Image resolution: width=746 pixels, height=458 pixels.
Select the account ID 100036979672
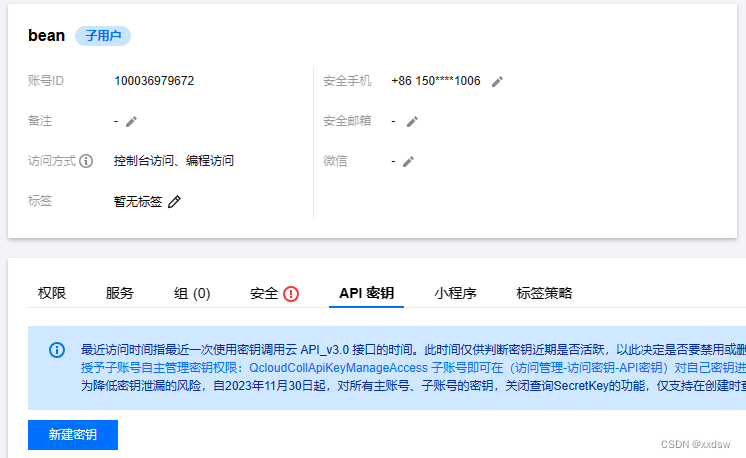[x=154, y=81]
